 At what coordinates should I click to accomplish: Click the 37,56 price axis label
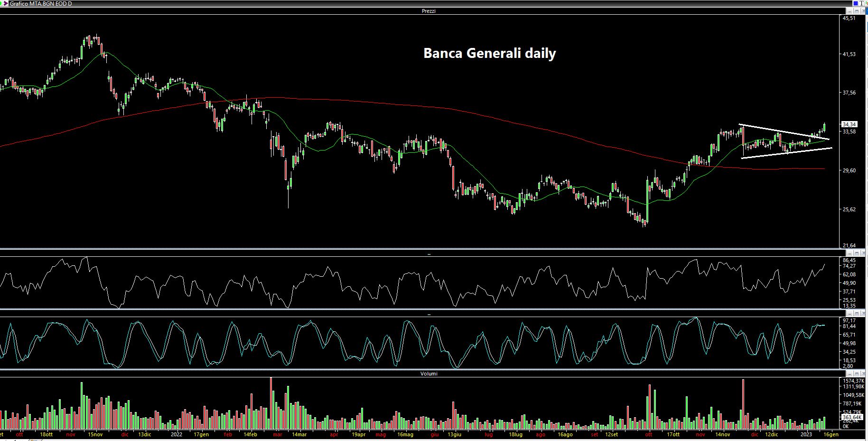[x=849, y=93]
